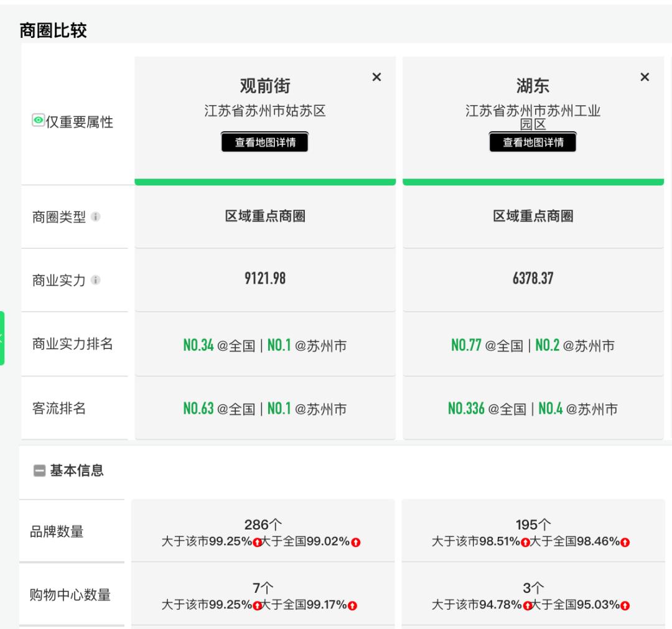Viewport: 672px width, 629px height.
Task: Click the 商业实力 value 9121.98
Action: pyautogui.click(x=265, y=279)
